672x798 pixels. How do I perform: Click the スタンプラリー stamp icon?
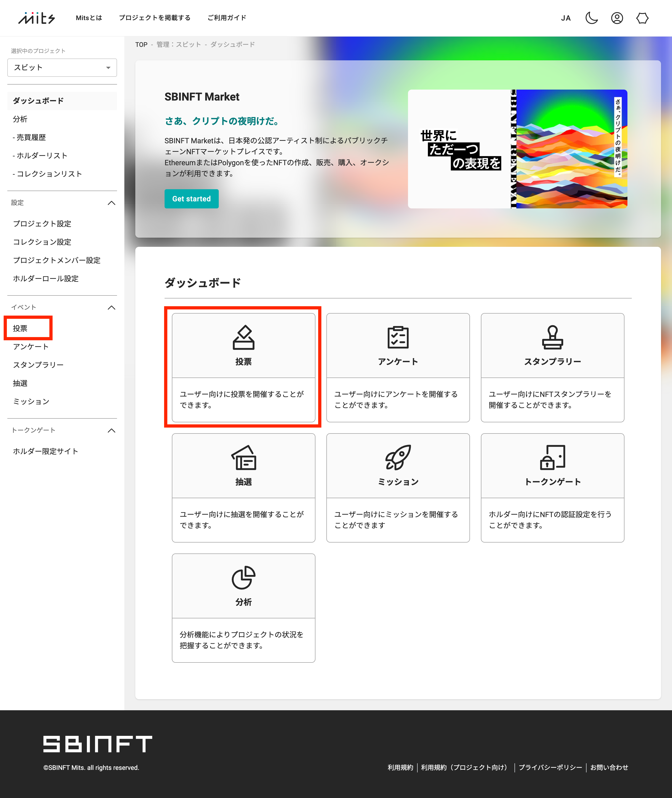pyautogui.click(x=552, y=338)
